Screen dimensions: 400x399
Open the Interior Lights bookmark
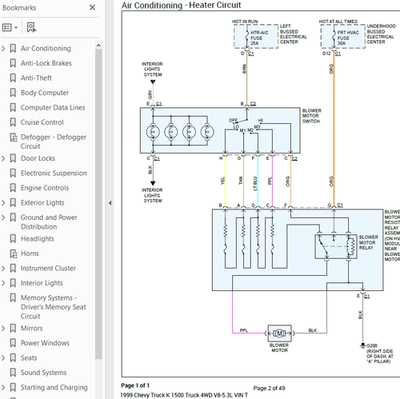tap(42, 283)
